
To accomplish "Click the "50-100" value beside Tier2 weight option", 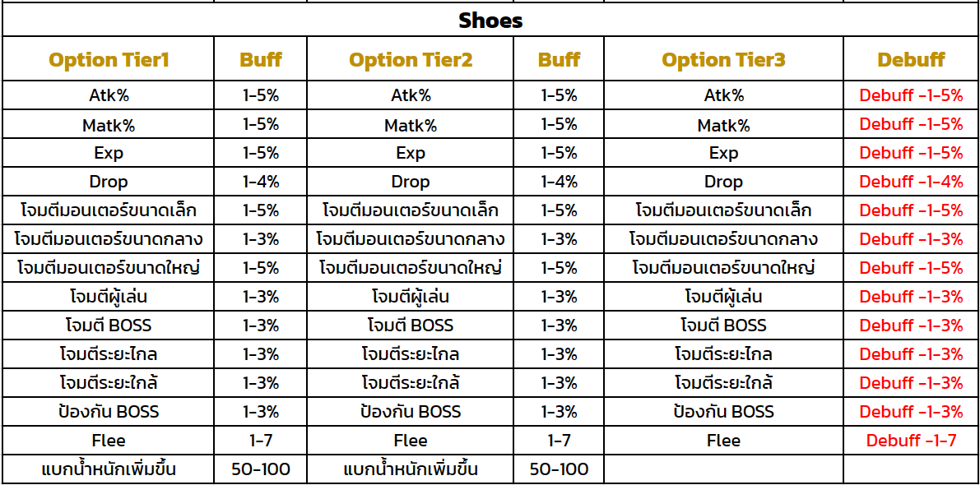I will pyautogui.click(x=559, y=469).
